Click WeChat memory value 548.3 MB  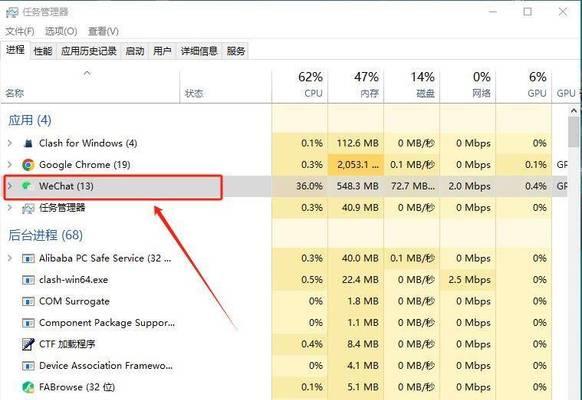[x=357, y=186]
